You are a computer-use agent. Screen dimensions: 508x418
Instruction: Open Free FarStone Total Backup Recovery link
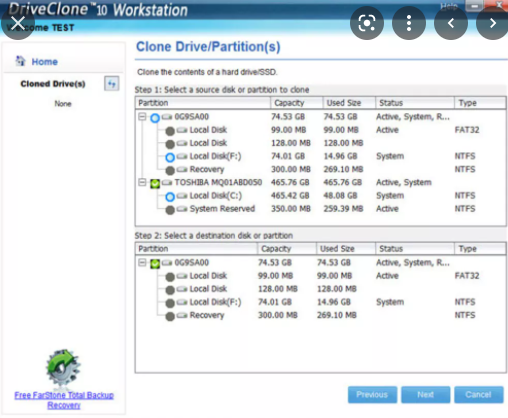click(x=64, y=400)
